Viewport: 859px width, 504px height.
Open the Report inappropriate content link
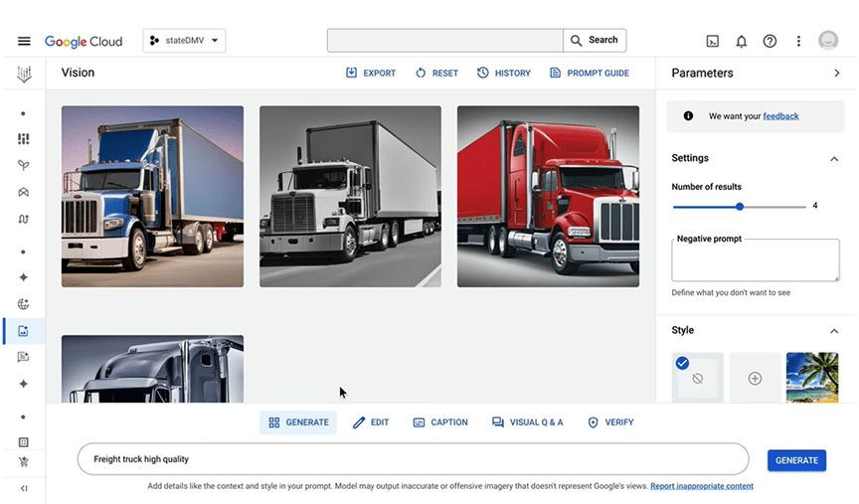coord(701,486)
